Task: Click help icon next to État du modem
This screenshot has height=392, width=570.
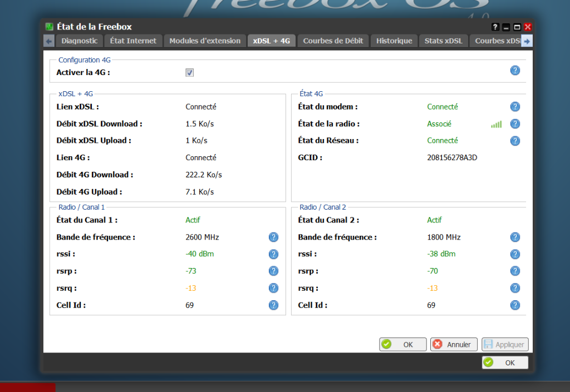Action: click(515, 107)
